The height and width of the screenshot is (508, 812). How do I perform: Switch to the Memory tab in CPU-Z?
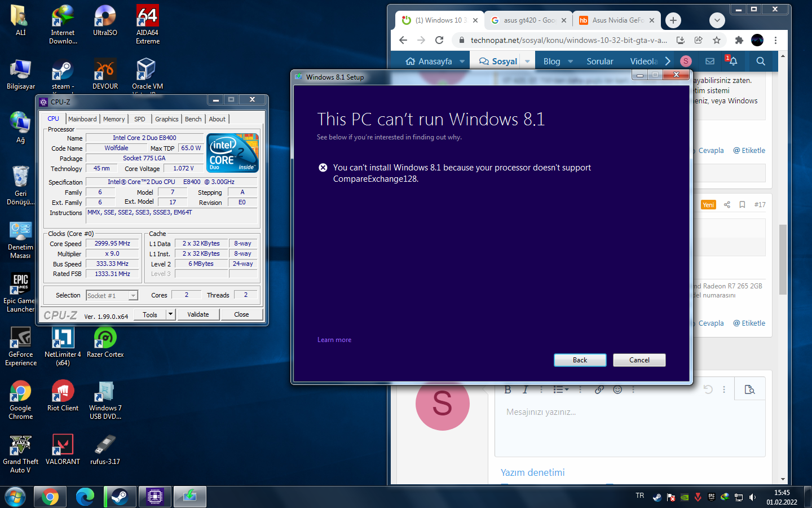click(x=114, y=119)
